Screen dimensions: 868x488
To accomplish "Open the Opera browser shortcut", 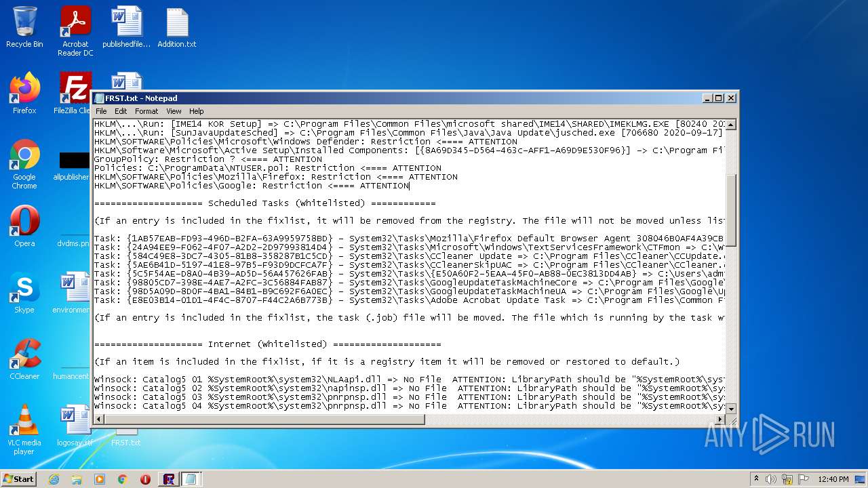I will (x=24, y=226).
